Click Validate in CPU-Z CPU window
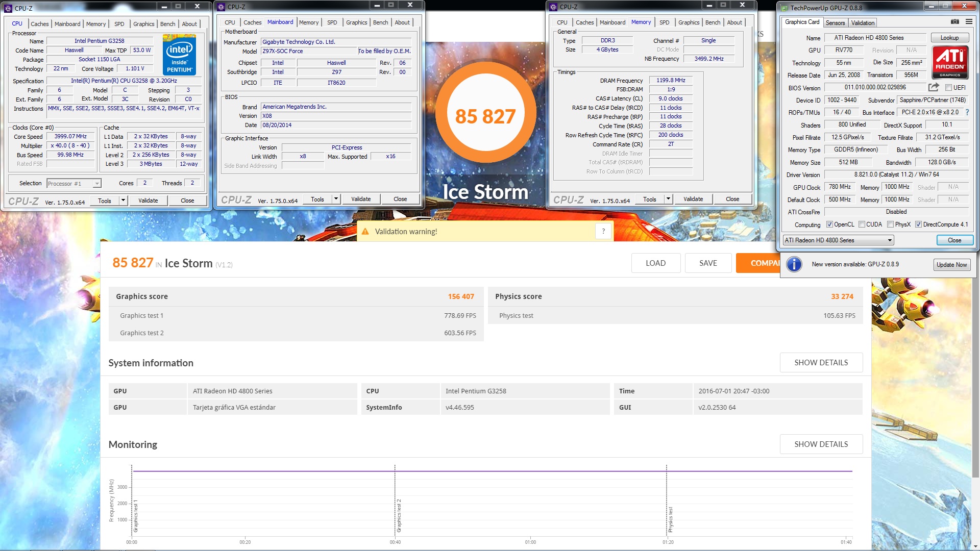 pos(148,201)
